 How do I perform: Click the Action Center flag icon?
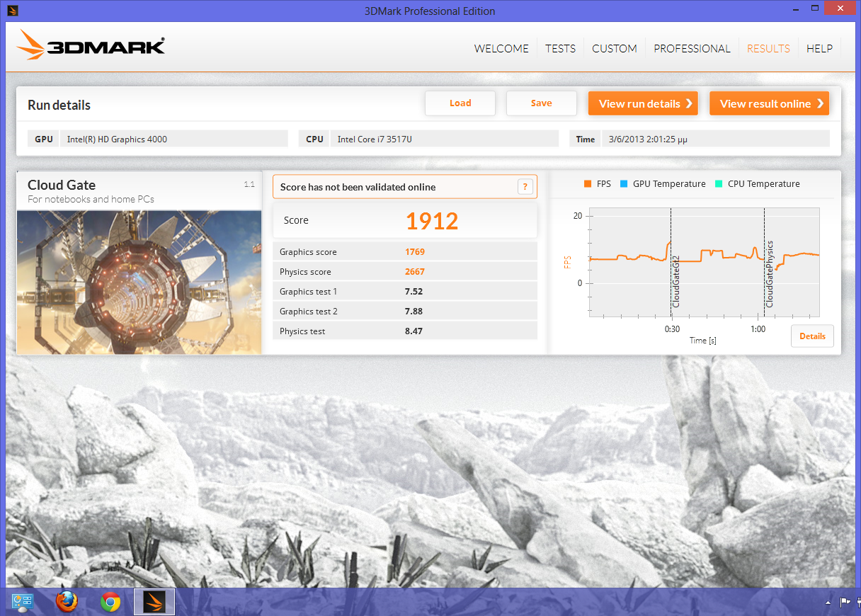click(x=845, y=603)
